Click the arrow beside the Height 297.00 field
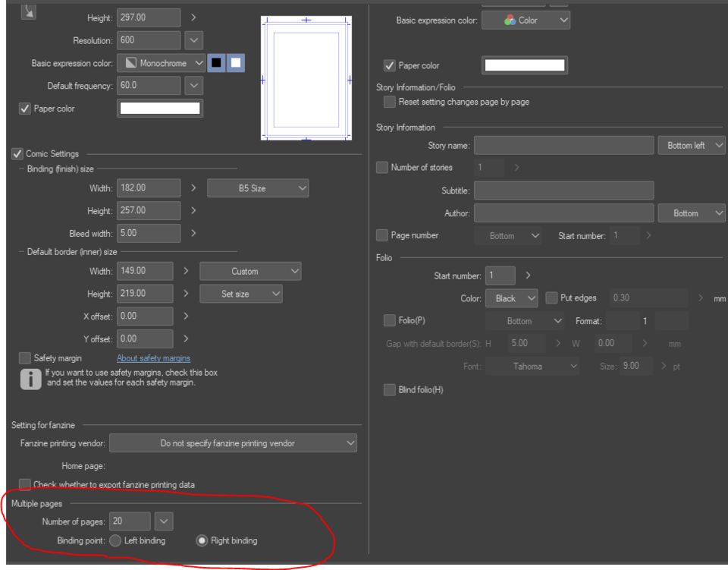The image size is (728, 570). click(193, 17)
